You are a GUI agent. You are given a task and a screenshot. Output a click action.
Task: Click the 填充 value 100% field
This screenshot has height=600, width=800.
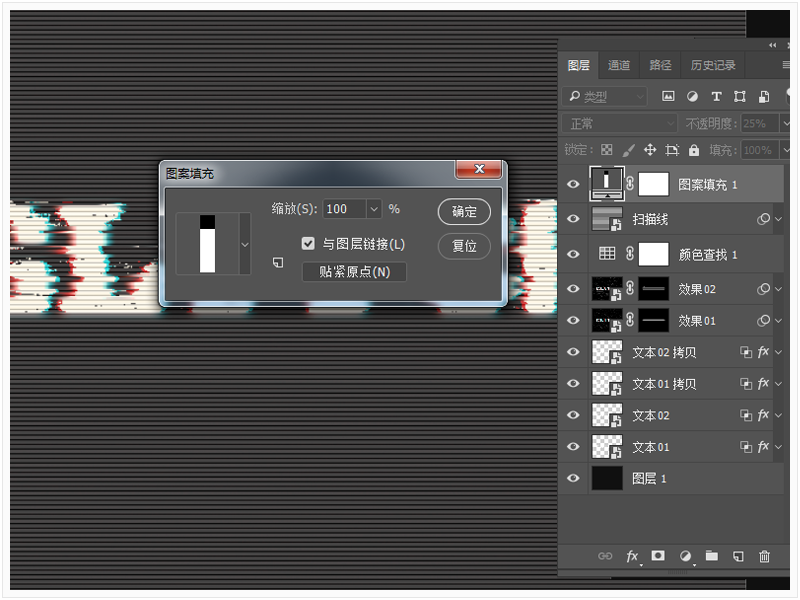[760, 150]
